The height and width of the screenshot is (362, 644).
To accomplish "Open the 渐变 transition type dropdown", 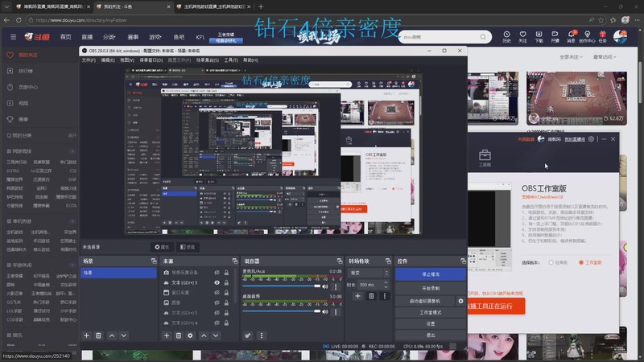I will point(369,273).
